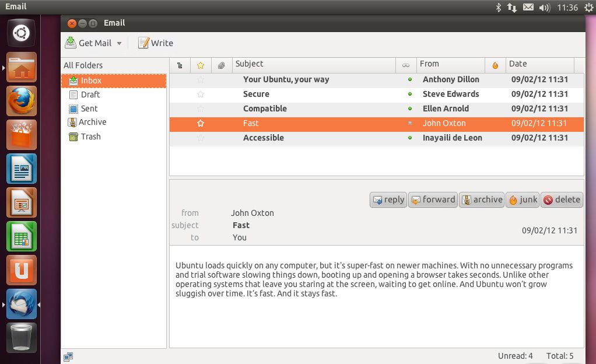Viewport: 596px width, 364px height.
Task: Click the Total: 5 status text
Action: 559,356
